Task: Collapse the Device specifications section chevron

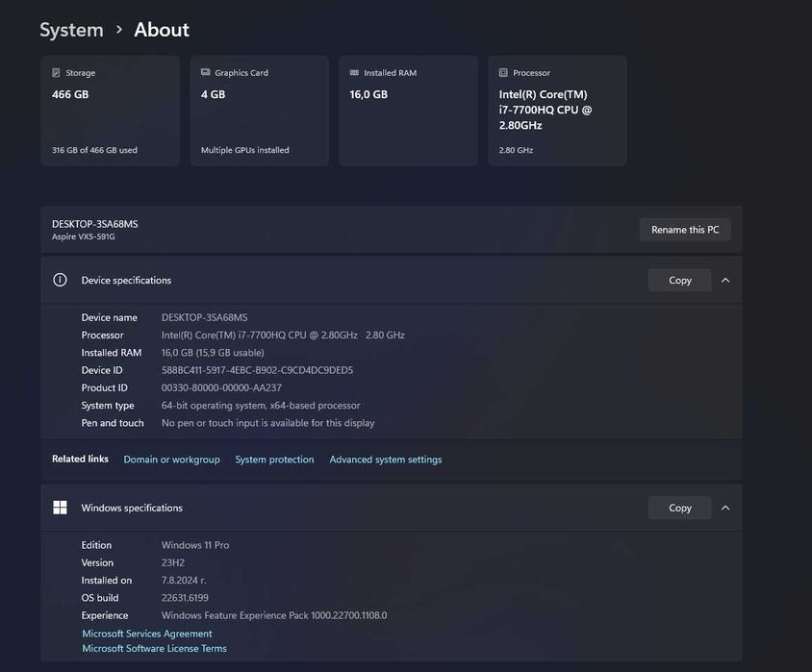Action: click(725, 280)
